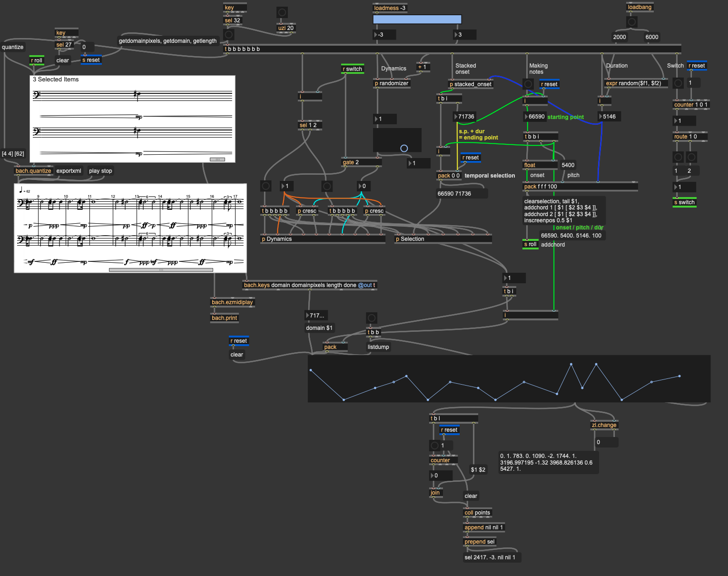Image resolution: width=728 pixels, height=576 pixels.
Task: Select the p stacked_onset subpatcher object
Action: (471, 84)
